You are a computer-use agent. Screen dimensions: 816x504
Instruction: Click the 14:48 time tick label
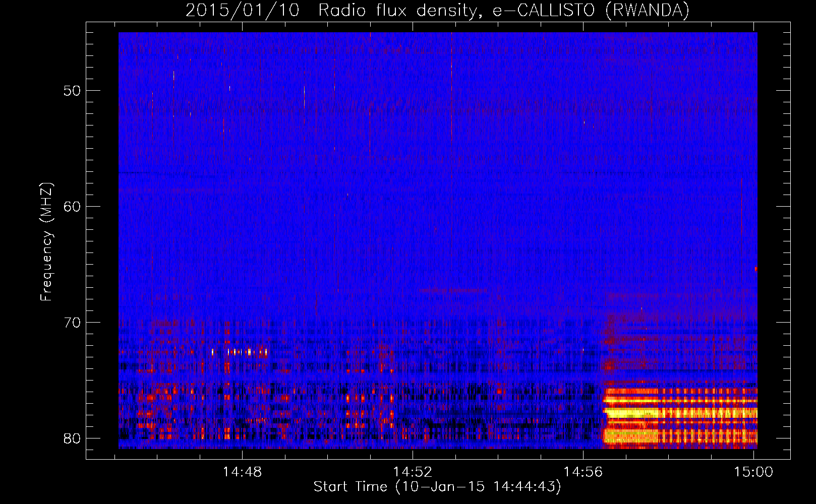coord(243,472)
